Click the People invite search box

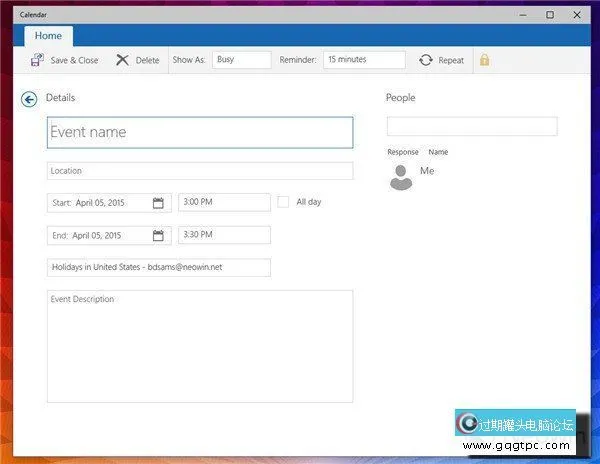pos(472,127)
